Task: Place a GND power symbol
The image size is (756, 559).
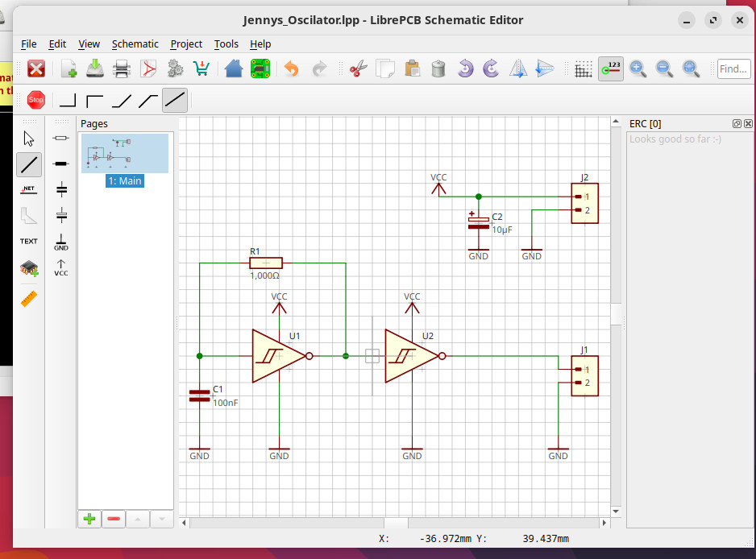Action: pyautogui.click(x=60, y=242)
